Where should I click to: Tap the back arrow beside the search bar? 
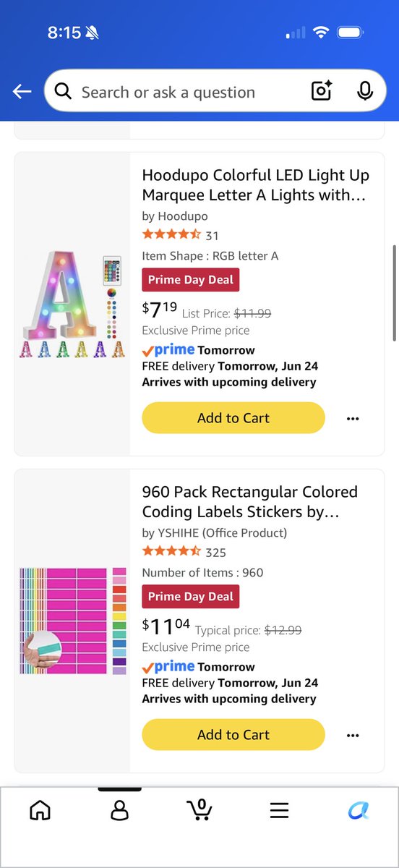pos(22,92)
